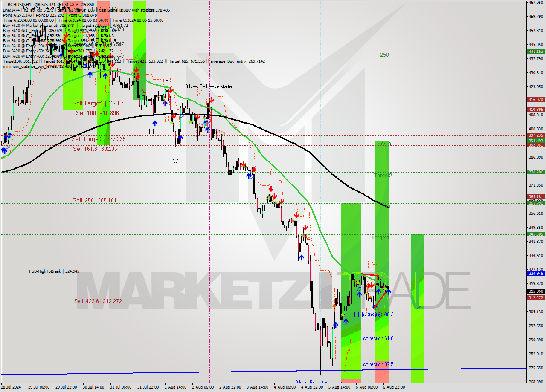Select the 305.130 axis price
Image resolution: width=546 pixels, height=392 pixels.
(x=536, y=312)
